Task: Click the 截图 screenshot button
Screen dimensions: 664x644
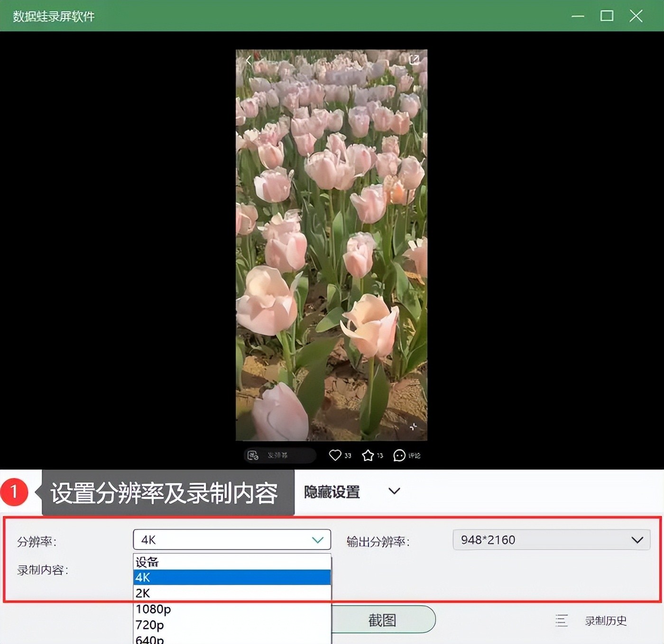Action: click(x=382, y=620)
